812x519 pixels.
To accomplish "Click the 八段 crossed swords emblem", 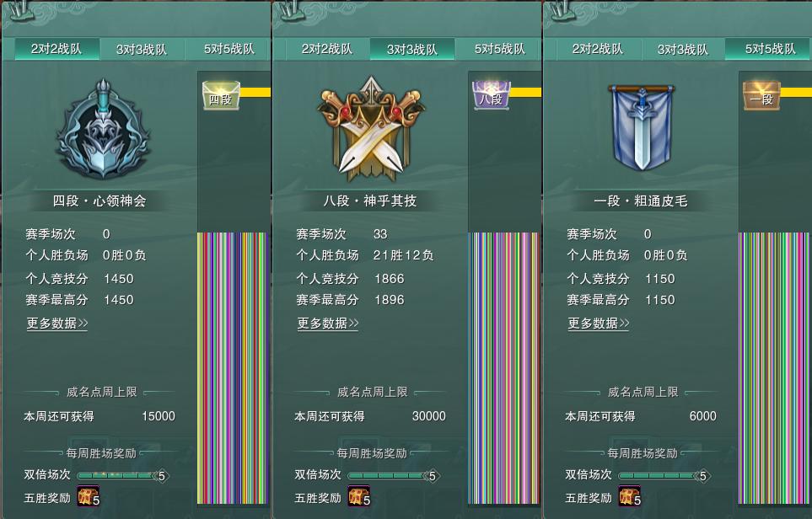I will click(x=371, y=130).
